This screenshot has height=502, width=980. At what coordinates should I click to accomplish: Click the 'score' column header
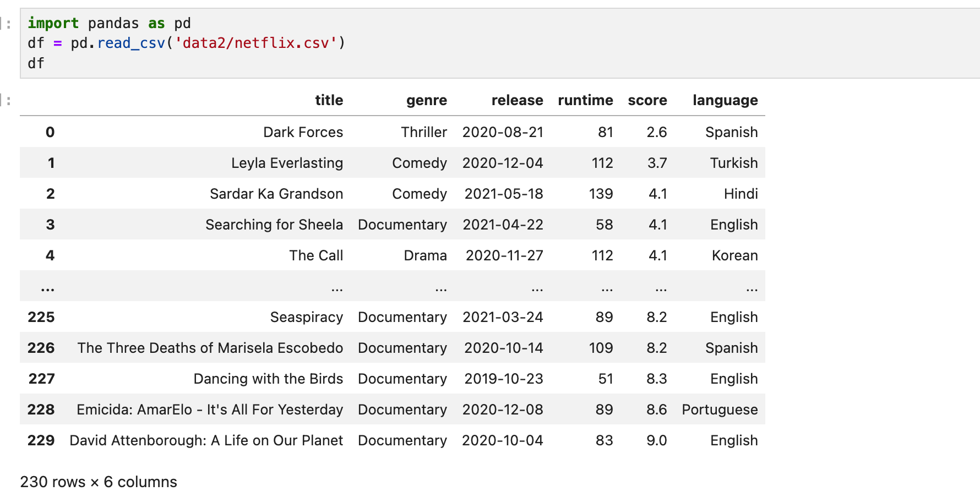pos(647,100)
